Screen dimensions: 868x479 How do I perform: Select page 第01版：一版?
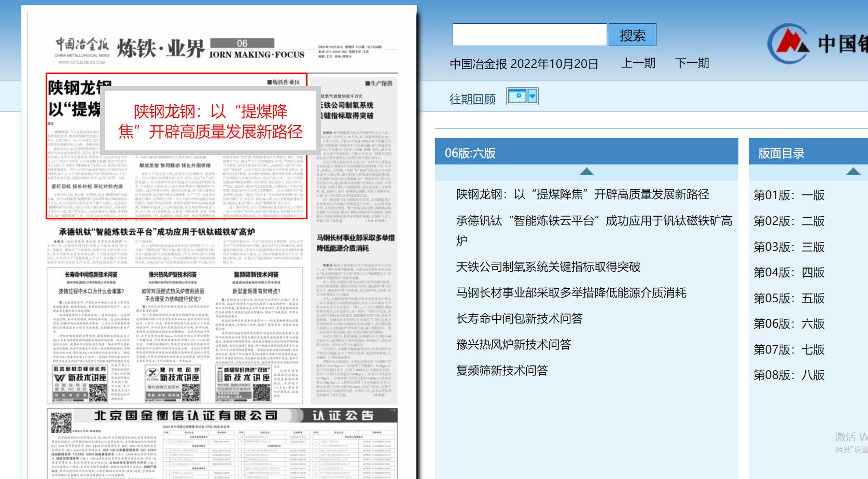point(789,195)
